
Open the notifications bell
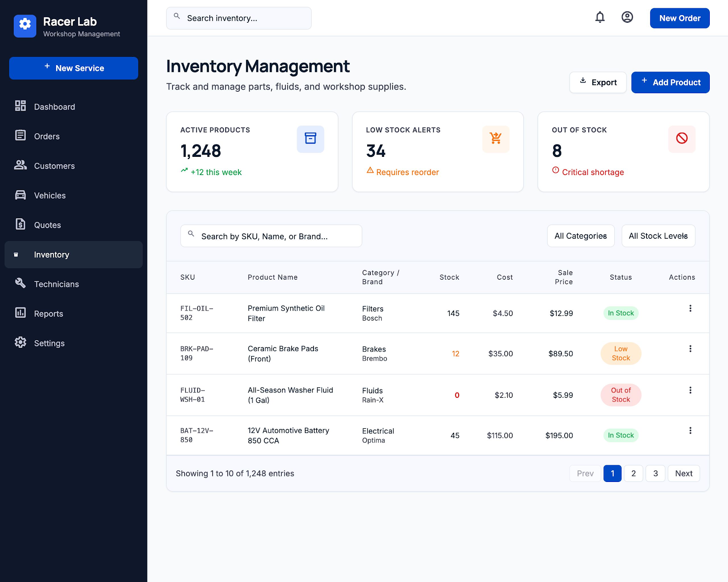point(600,17)
